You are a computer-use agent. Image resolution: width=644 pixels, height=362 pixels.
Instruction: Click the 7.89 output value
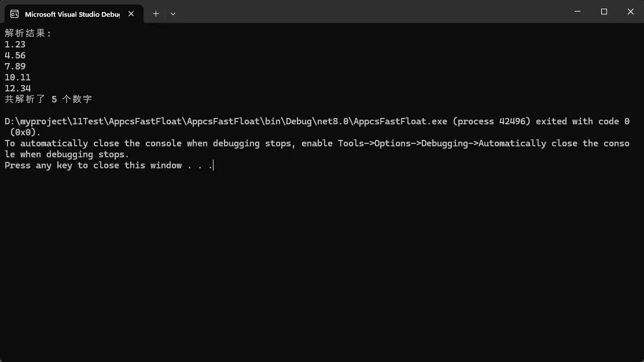click(15, 67)
